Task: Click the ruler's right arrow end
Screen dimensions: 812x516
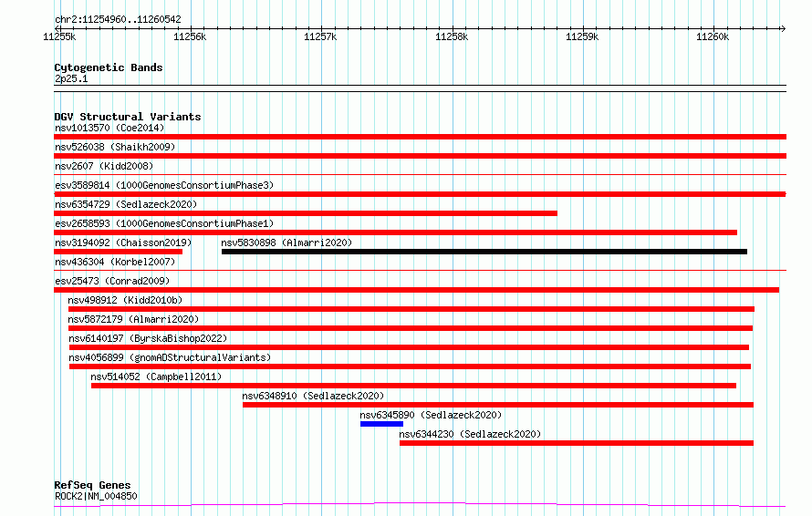Action: (783, 28)
